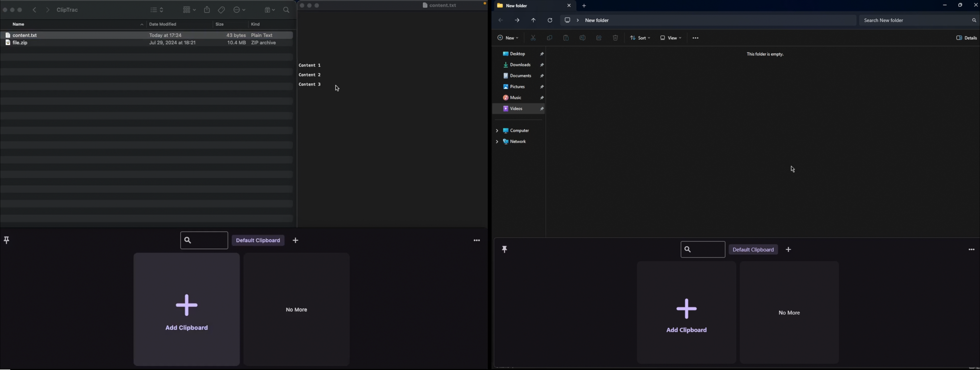Go forward in ClipTrac Finder window

click(x=48, y=10)
